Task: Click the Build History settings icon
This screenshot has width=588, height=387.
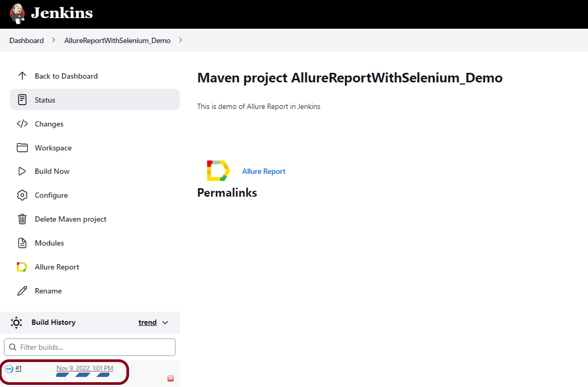Action: (x=16, y=322)
